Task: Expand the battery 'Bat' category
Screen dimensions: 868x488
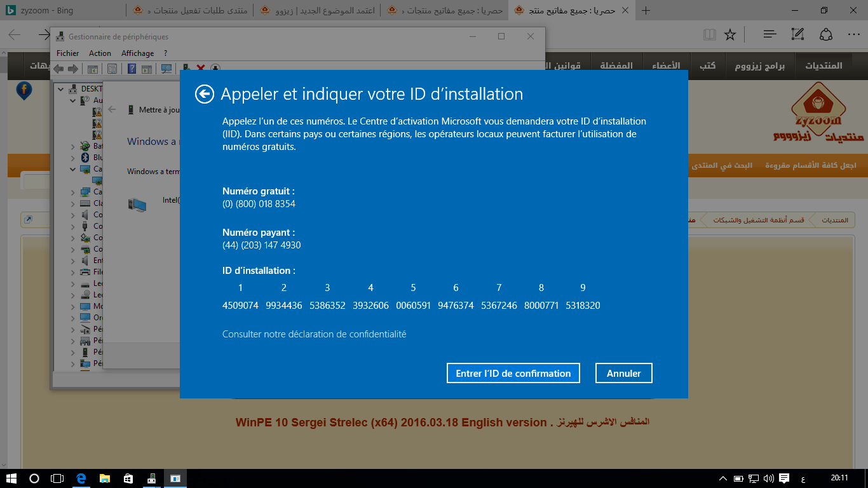Action: pyautogui.click(x=72, y=146)
